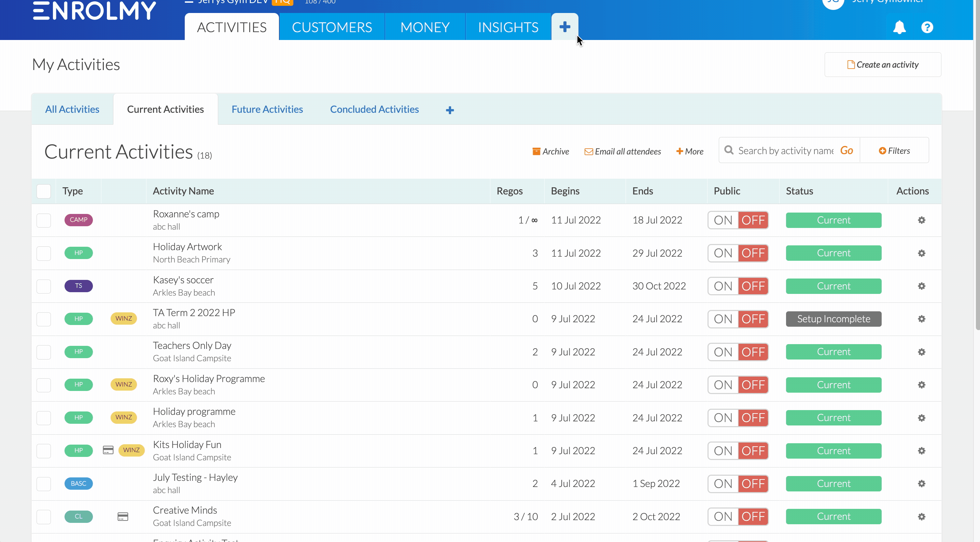Open actions gear for Kasey's soccer
This screenshot has width=980, height=542.
tap(921, 286)
